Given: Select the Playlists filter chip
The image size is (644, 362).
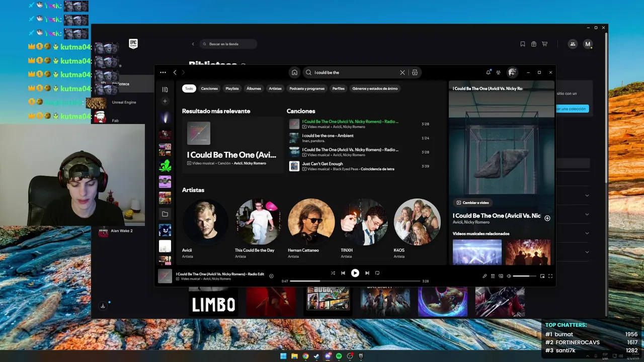Looking at the screenshot, I should [x=232, y=88].
